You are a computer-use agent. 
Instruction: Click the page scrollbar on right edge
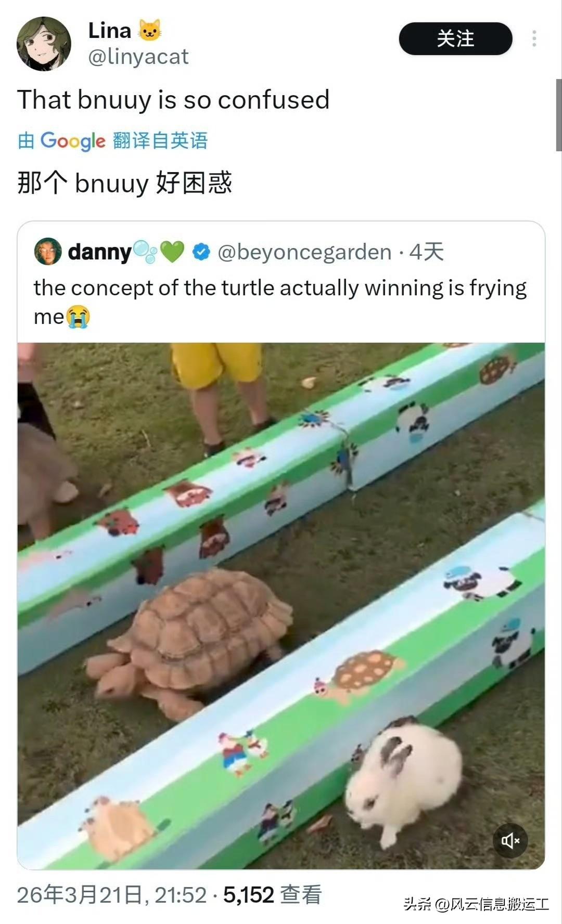tap(559, 114)
